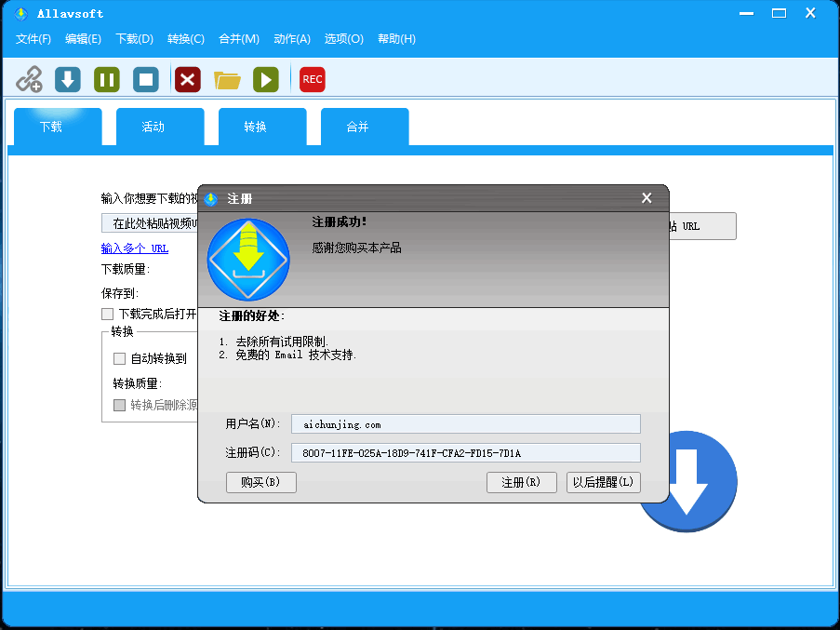Click the 感谢您购买本产品 text

(357, 248)
